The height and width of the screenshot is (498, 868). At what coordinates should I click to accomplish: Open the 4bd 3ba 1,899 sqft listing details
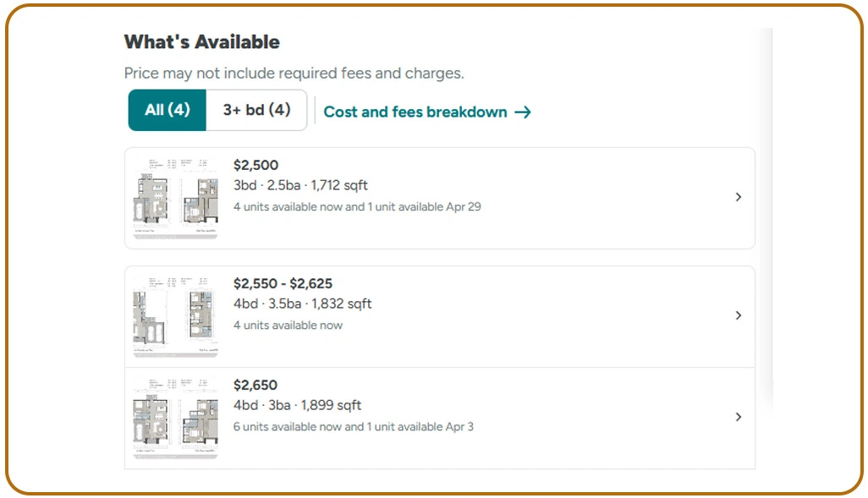[x=298, y=405]
